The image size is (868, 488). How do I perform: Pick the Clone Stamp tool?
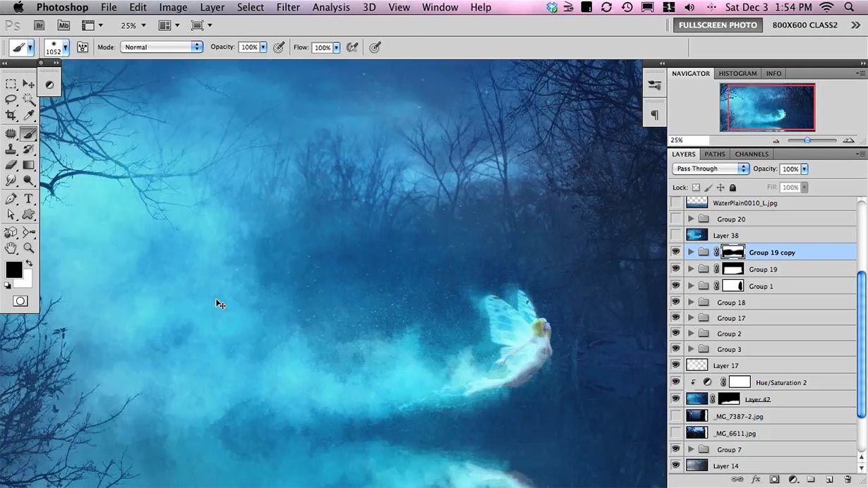11,150
